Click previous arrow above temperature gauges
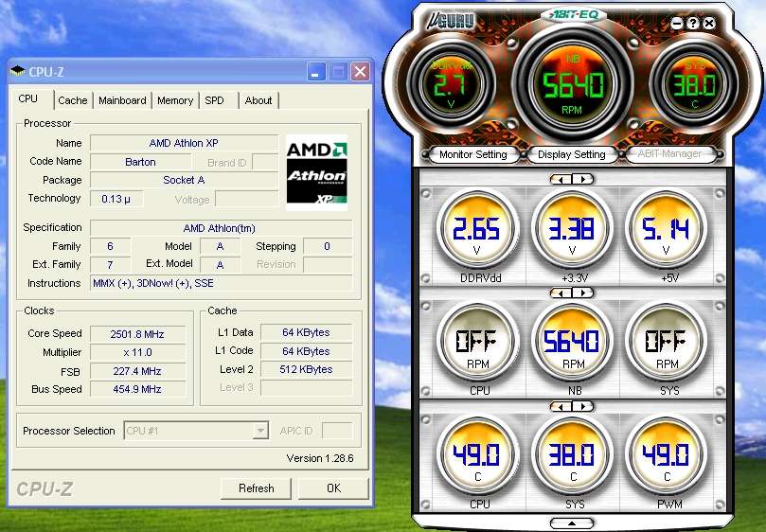Viewport: 766px width, 532px height. pyautogui.click(x=561, y=406)
